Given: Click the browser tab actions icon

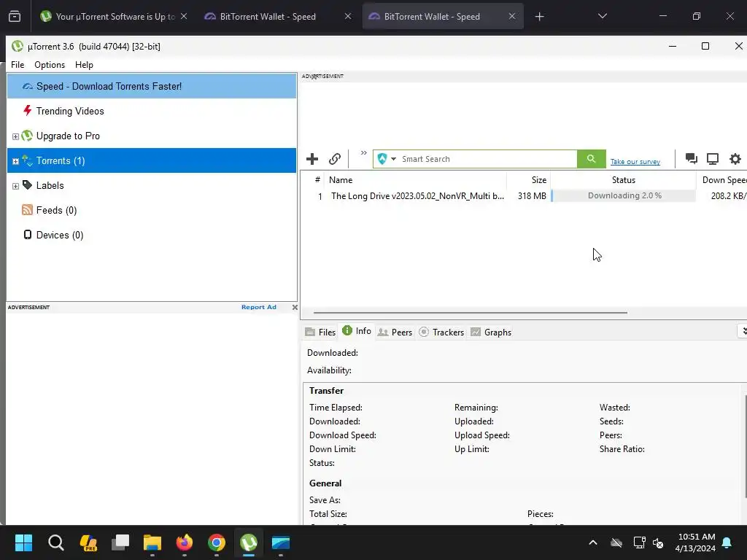Looking at the screenshot, I should tap(15, 16).
